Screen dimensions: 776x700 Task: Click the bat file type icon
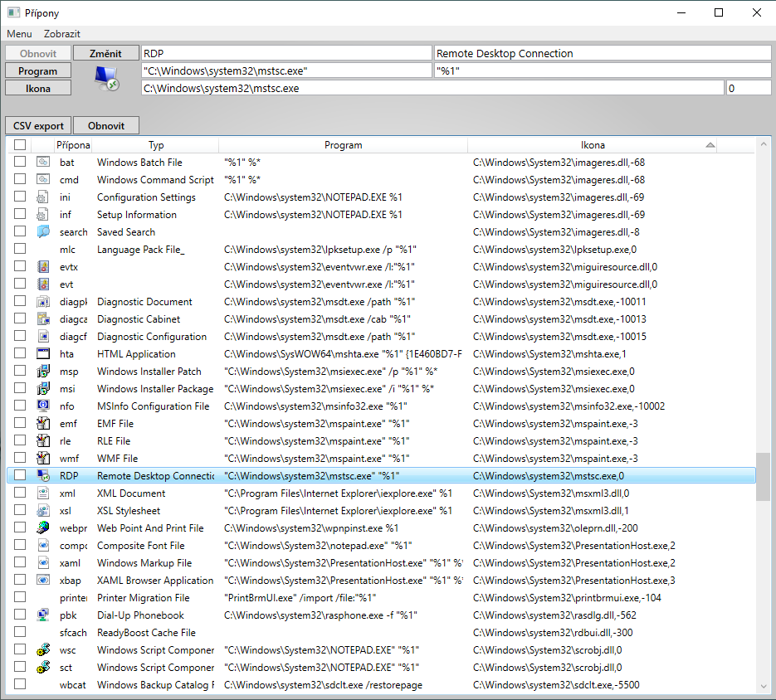click(x=43, y=162)
